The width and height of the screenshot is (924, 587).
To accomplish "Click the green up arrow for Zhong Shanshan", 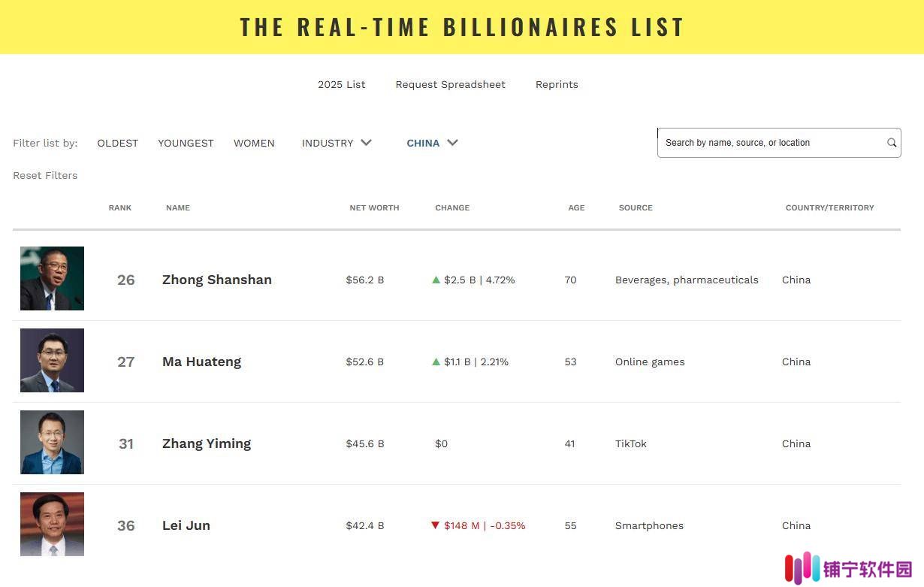I will tap(436, 280).
